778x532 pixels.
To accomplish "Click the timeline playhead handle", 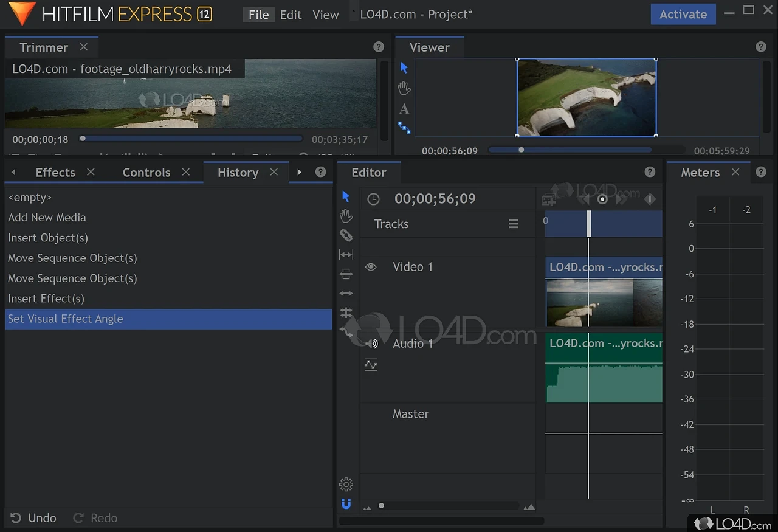I will [x=588, y=224].
